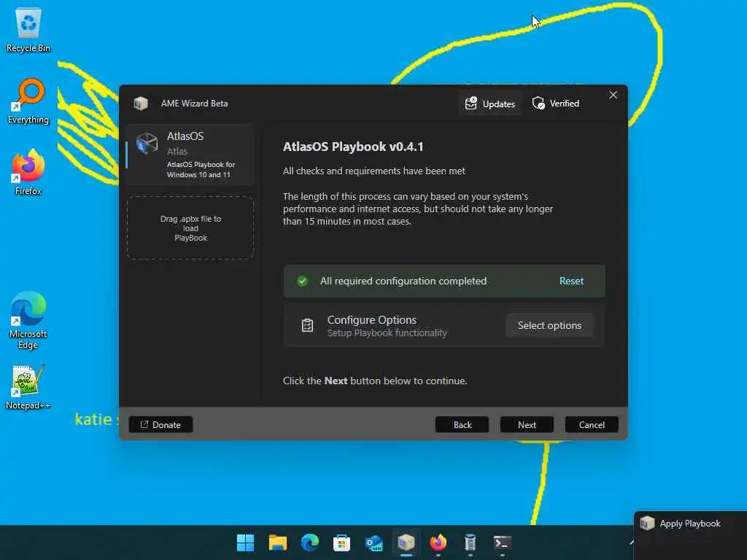The height and width of the screenshot is (560, 747).
Task: Open Outlook from taskbar
Action: (374, 542)
